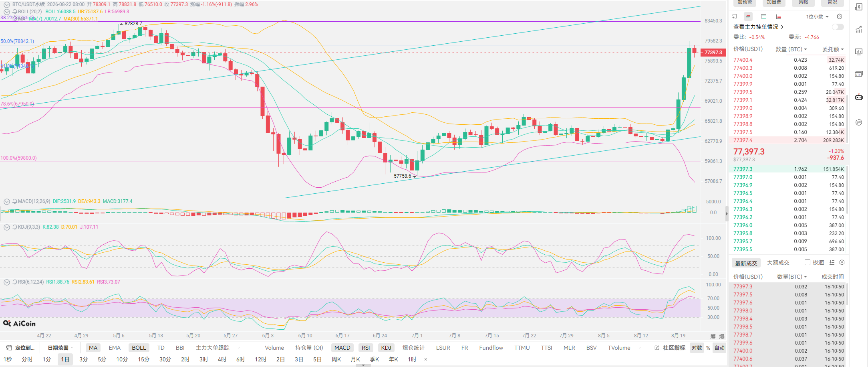Open the dollar bill sidebar icon
868x367 pixels.
click(859, 7)
